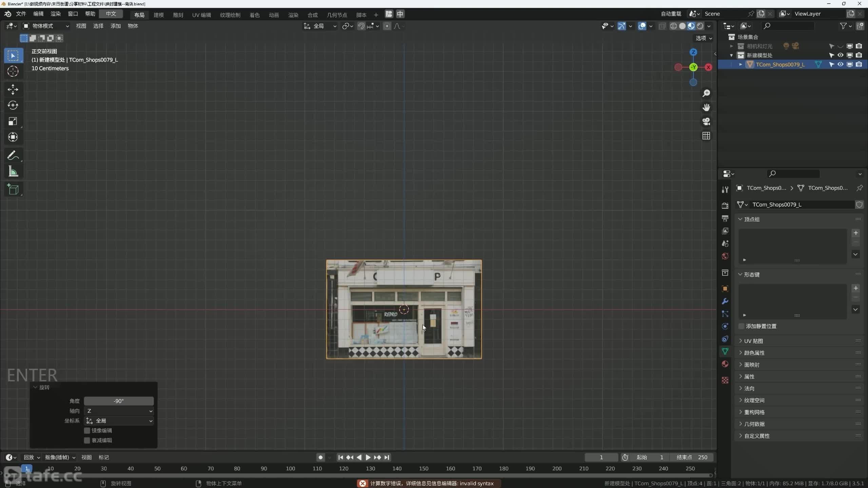The height and width of the screenshot is (488, 868).
Task: Select the Measure tool
Action: tap(13, 171)
